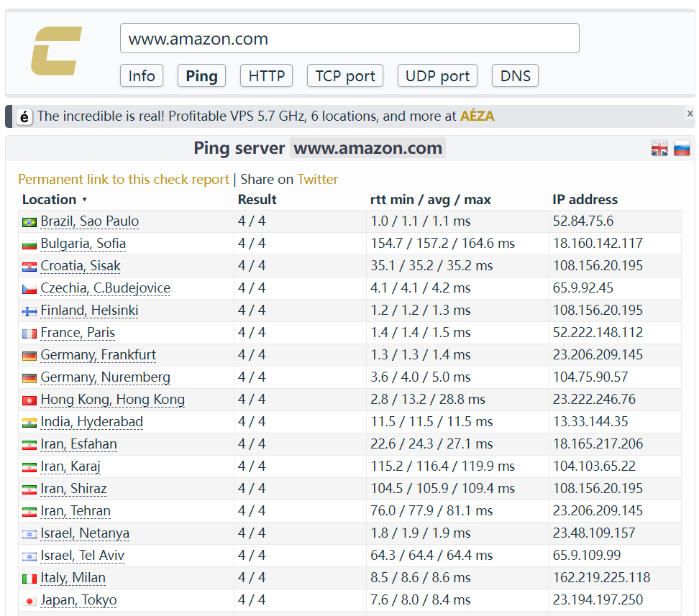699x616 pixels.
Task: Click the France flag icon
Action: (x=29, y=334)
